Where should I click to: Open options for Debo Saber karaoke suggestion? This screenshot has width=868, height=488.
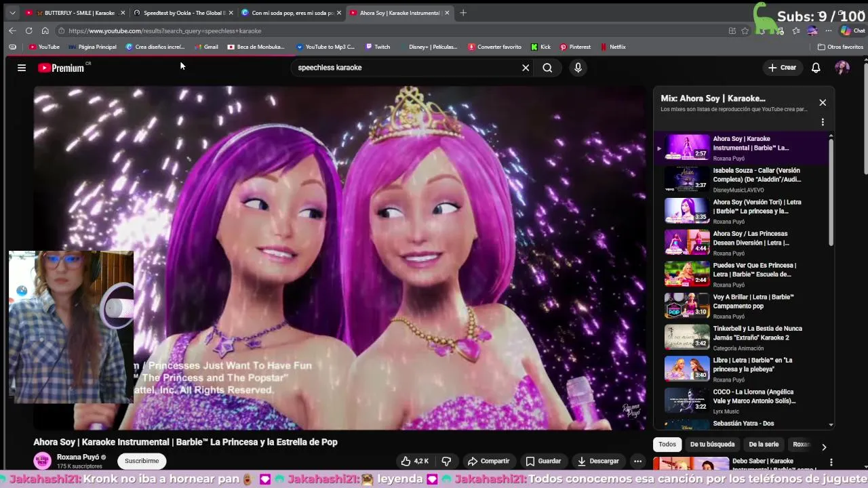click(x=831, y=462)
